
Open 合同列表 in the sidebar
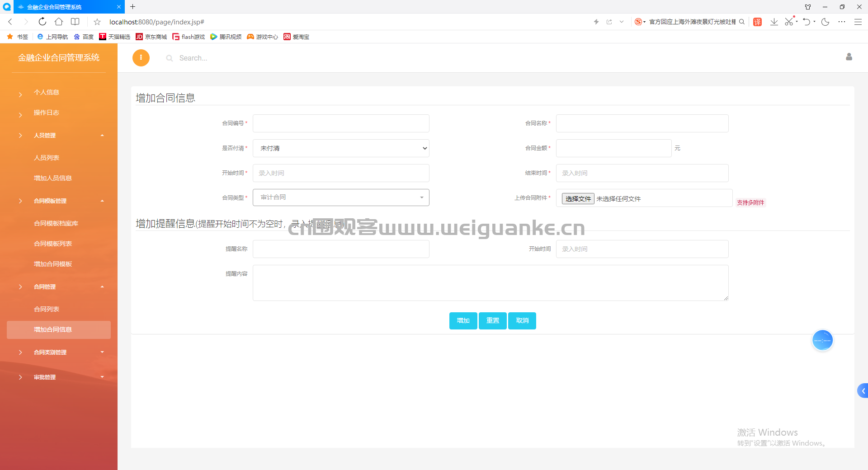[x=47, y=309]
